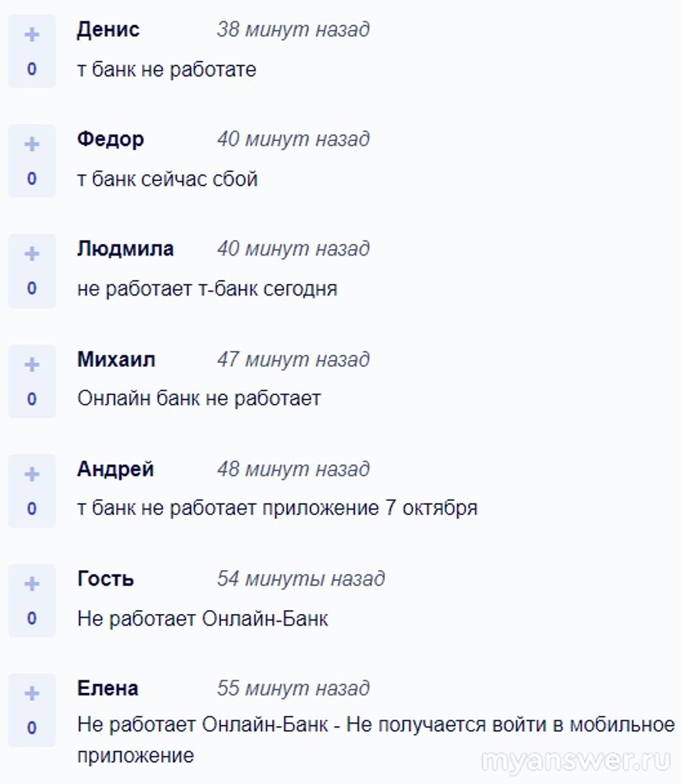Image resolution: width=682 pixels, height=784 pixels.
Task: Click the vote count on Елена's comment
Action: 31,728
